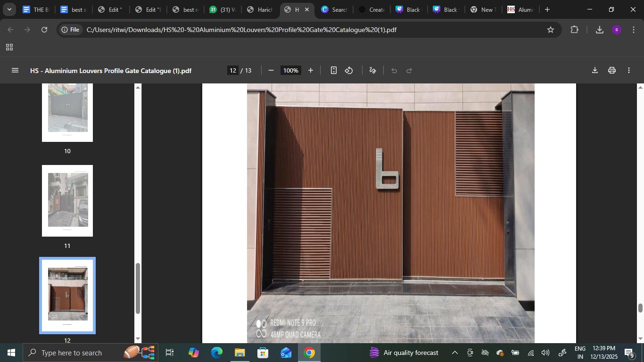
Task: Download the PDF from the viewer toolbar
Action: 594,71
